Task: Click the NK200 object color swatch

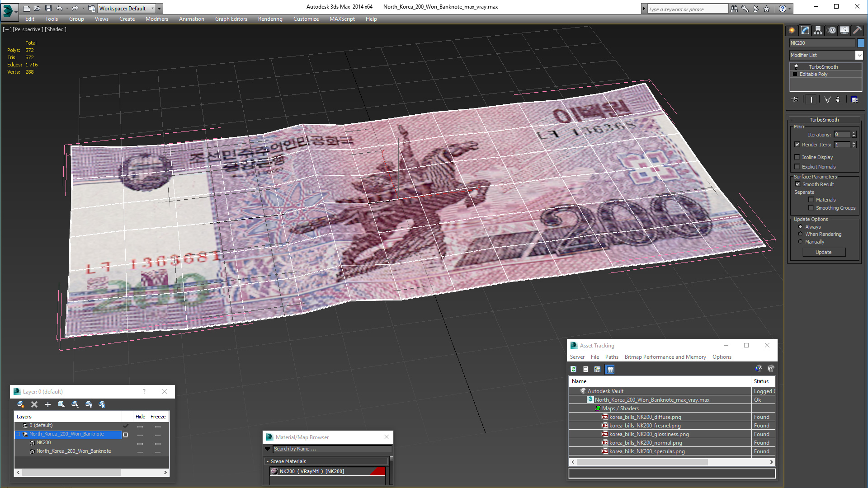Action: click(x=861, y=43)
